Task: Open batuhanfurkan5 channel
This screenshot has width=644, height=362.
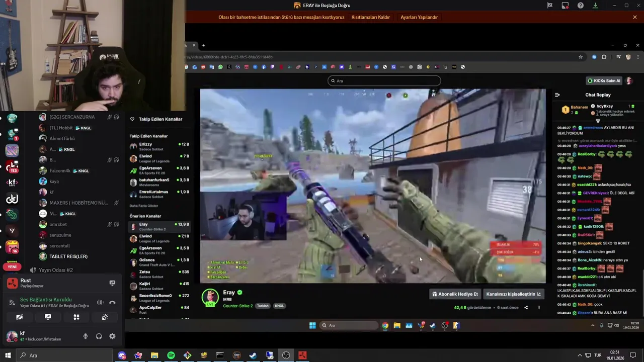Action: [x=159, y=182]
